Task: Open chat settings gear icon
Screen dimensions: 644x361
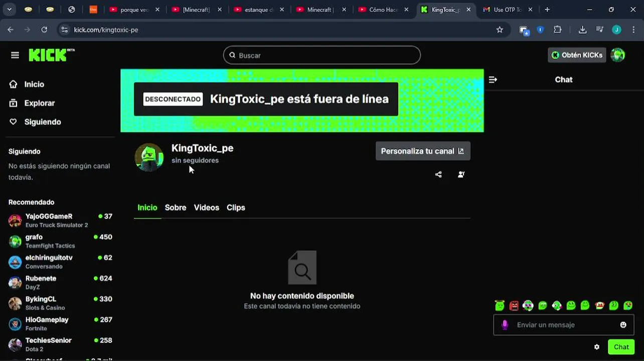Action: coord(597,347)
